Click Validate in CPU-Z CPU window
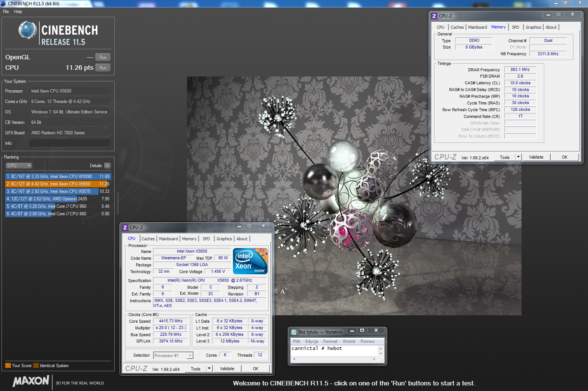This screenshot has height=391, width=588. pyautogui.click(x=227, y=369)
